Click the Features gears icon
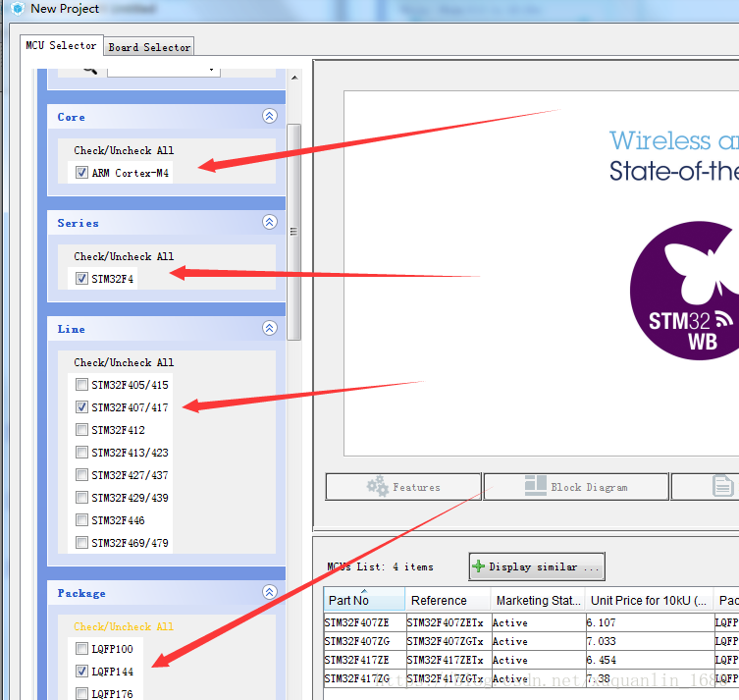 tap(378, 486)
